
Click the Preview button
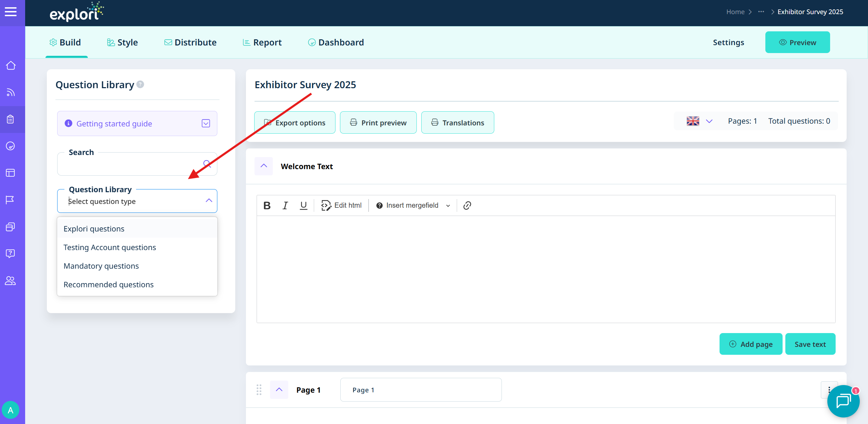click(797, 42)
